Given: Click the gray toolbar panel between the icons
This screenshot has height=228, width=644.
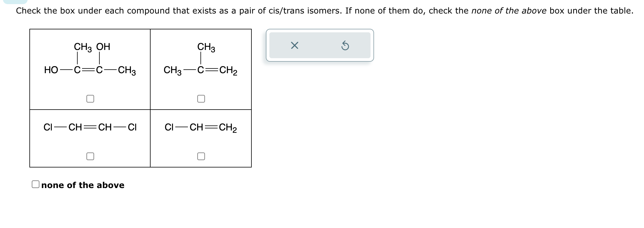Looking at the screenshot, I should (320, 46).
